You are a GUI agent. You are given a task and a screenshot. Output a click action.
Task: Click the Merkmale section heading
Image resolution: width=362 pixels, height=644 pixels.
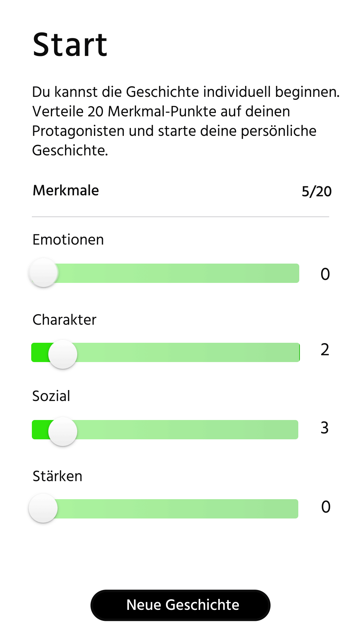(x=66, y=191)
